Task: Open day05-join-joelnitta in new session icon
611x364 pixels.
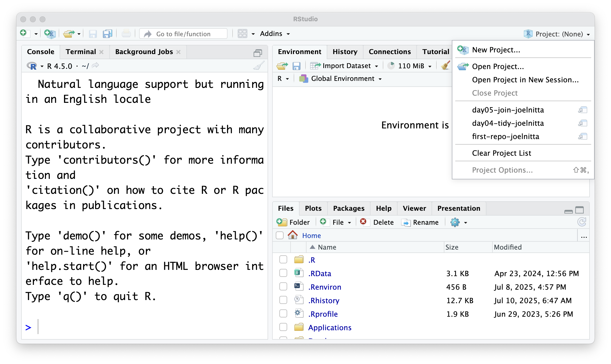Action: 583,110
